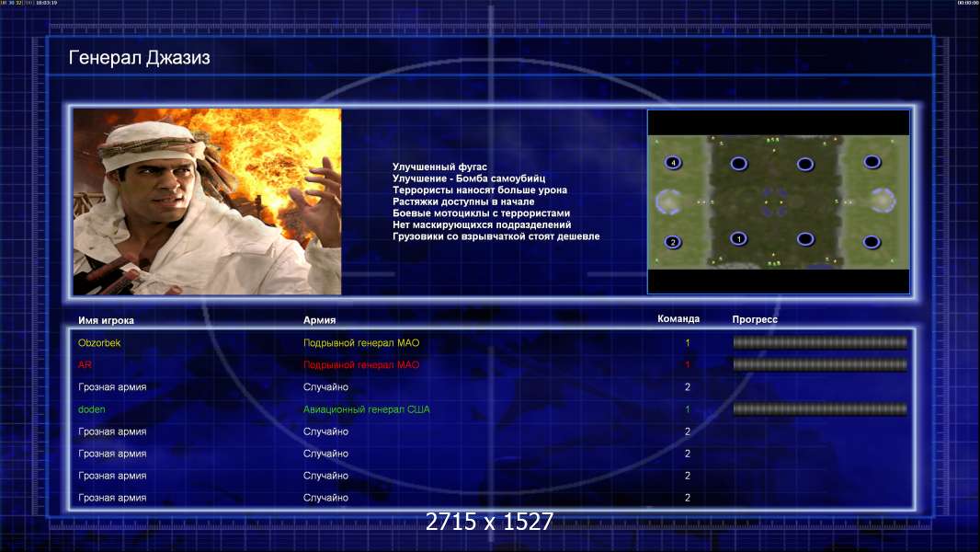
Task: Click the General Jaziz portrait image
Action: 208,201
